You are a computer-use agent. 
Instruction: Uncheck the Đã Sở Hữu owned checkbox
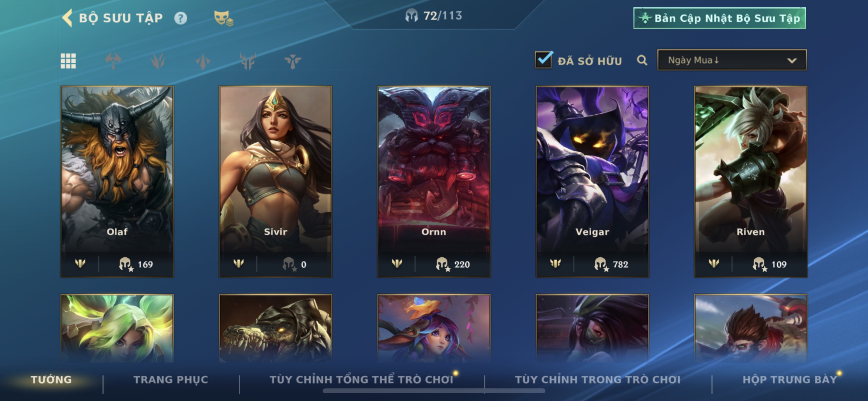click(x=543, y=60)
